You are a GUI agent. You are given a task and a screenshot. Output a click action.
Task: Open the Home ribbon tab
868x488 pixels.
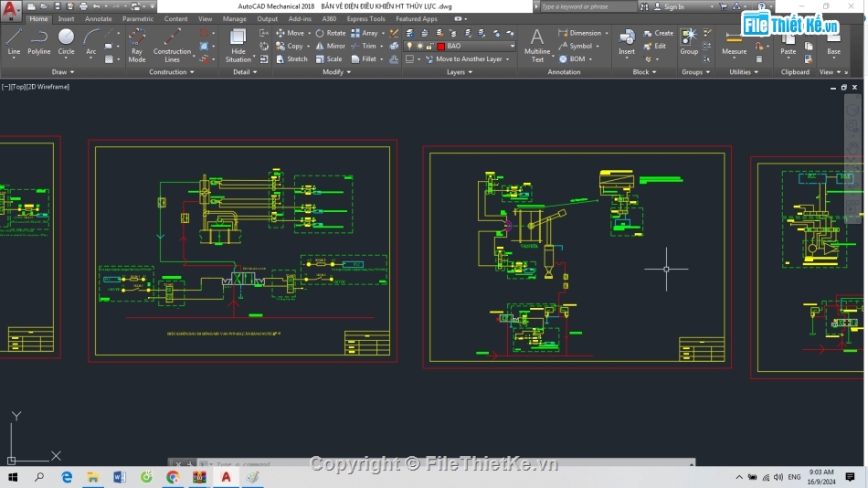(x=38, y=19)
